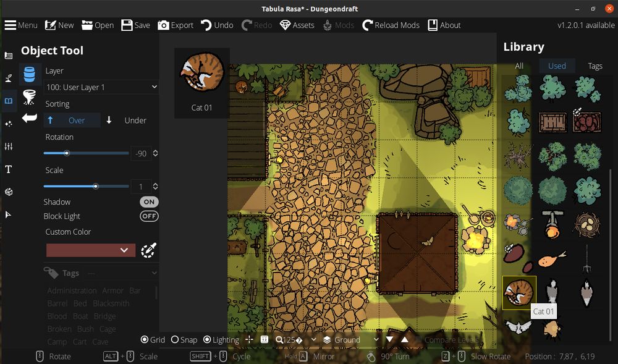
Task: Save the current map
Action: 135,25
